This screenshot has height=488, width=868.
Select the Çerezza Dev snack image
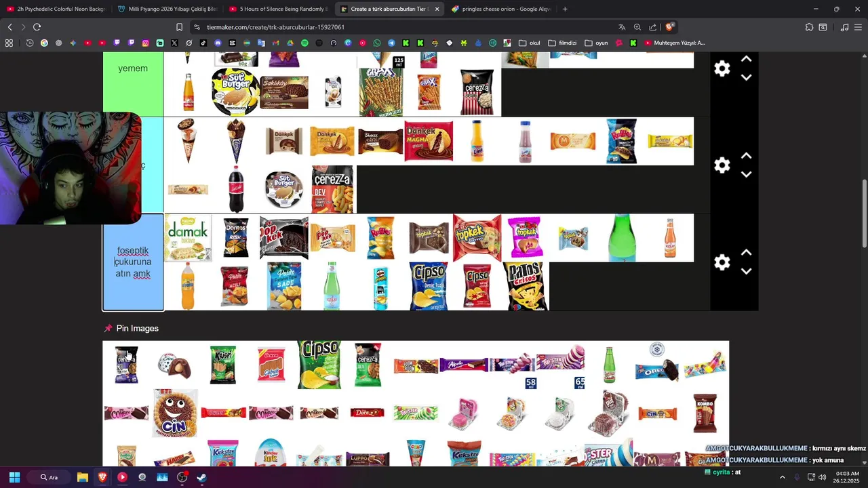pyautogui.click(x=332, y=190)
